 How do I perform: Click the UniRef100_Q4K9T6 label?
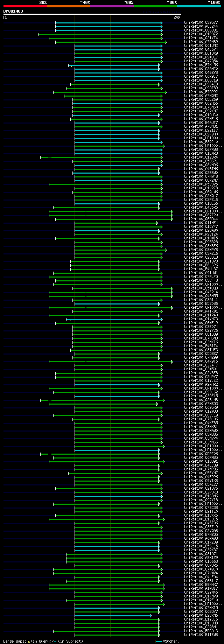click(x=201, y=361)
